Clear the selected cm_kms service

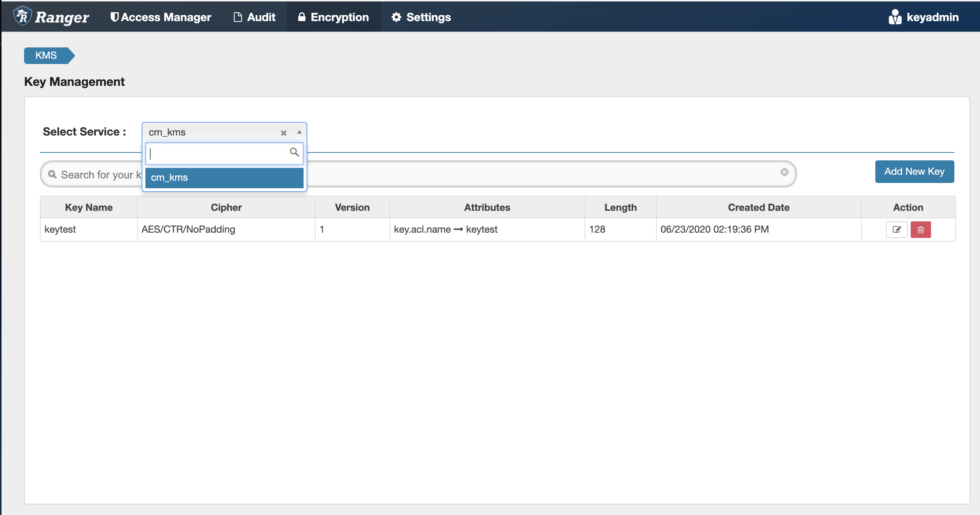[x=284, y=133]
